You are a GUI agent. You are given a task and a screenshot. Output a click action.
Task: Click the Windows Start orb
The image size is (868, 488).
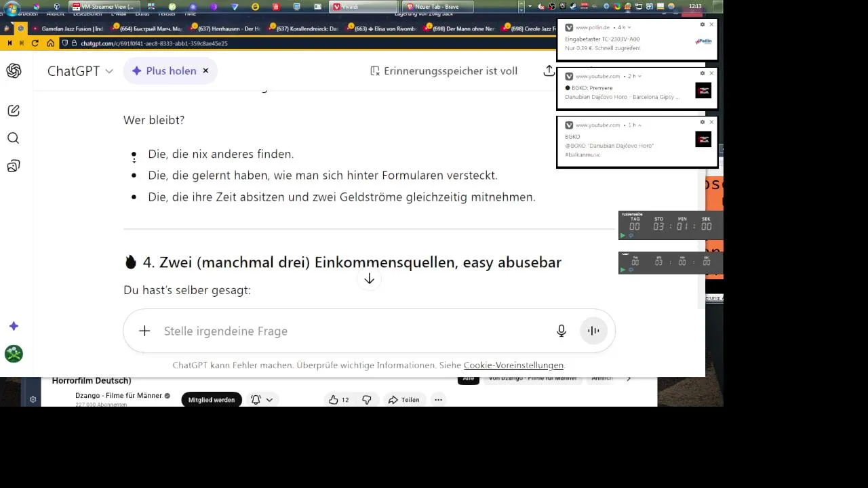12,9
